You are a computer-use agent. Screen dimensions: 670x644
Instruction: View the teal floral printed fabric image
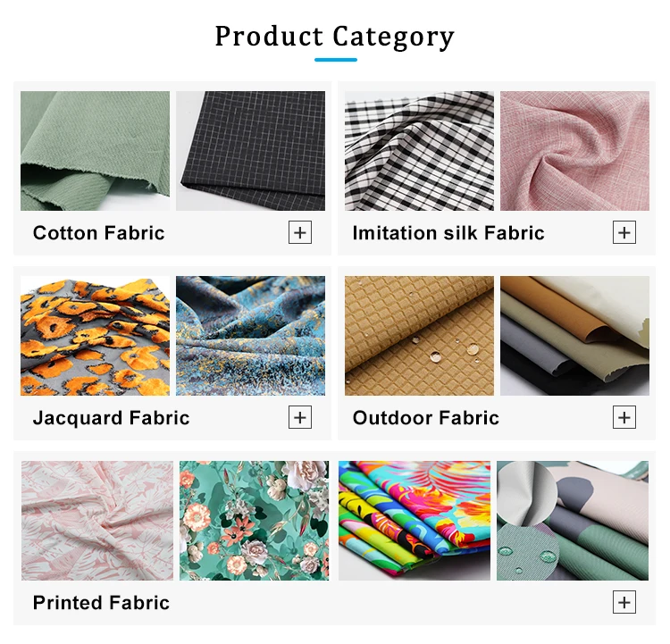(255, 521)
